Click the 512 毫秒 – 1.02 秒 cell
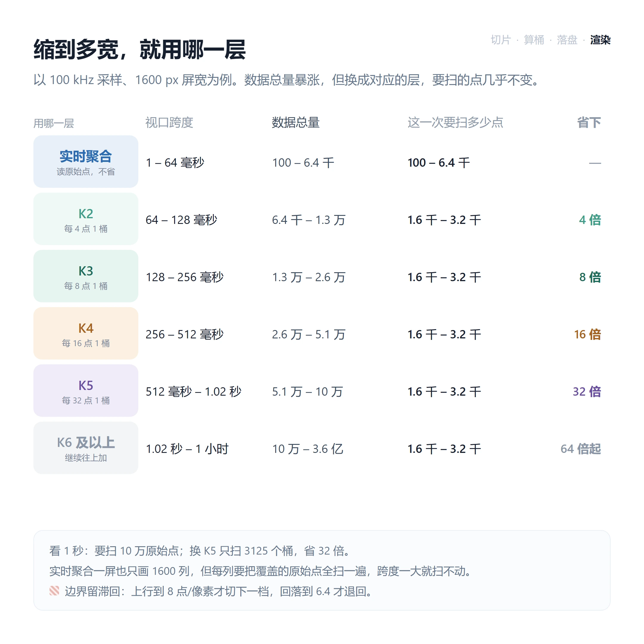644x644 pixels. 194,392
